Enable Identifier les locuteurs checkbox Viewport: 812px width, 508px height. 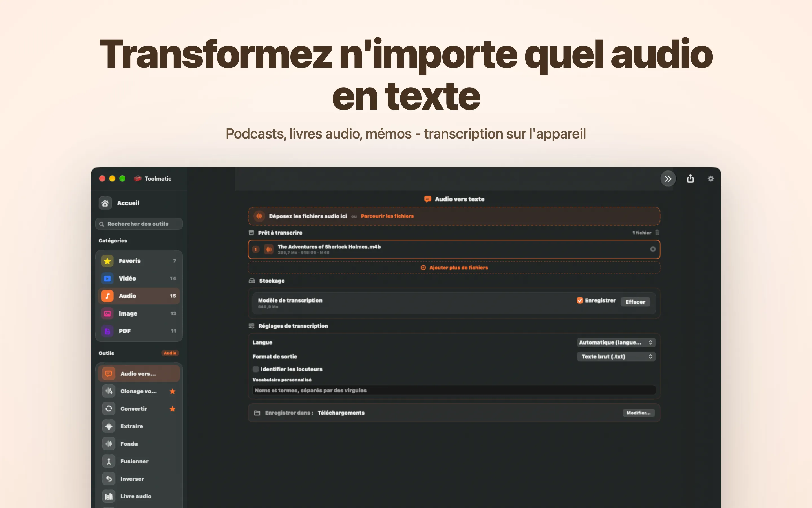pyautogui.click(x=256, y=369)
